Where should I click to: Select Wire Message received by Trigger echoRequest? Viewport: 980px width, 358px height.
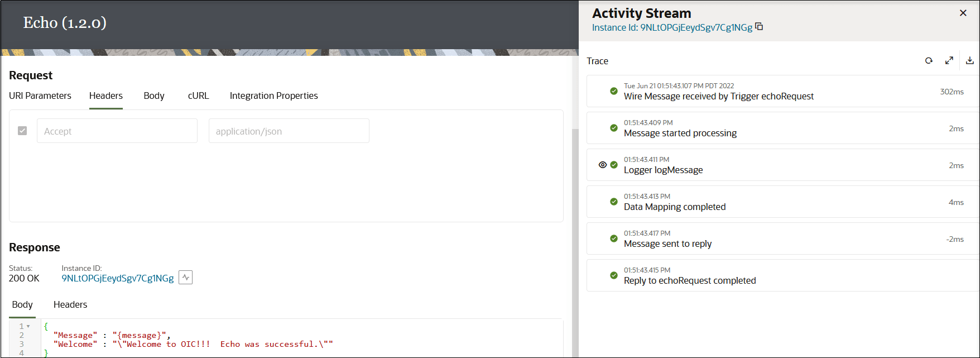coord(783,91)
